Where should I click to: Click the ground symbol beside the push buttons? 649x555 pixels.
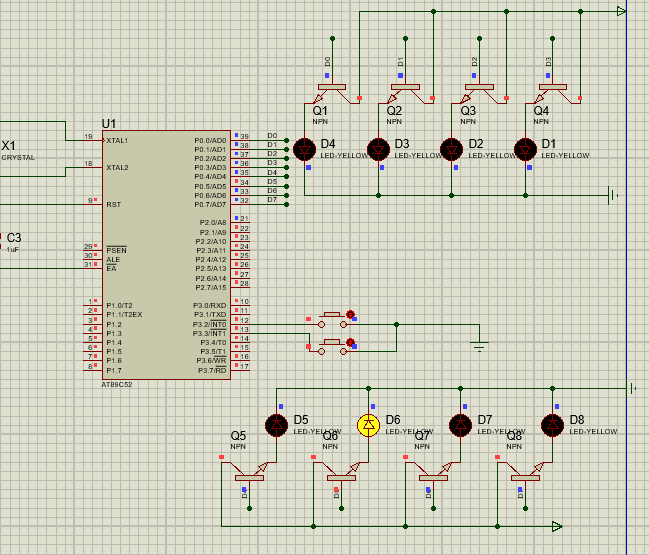(479, 346)
